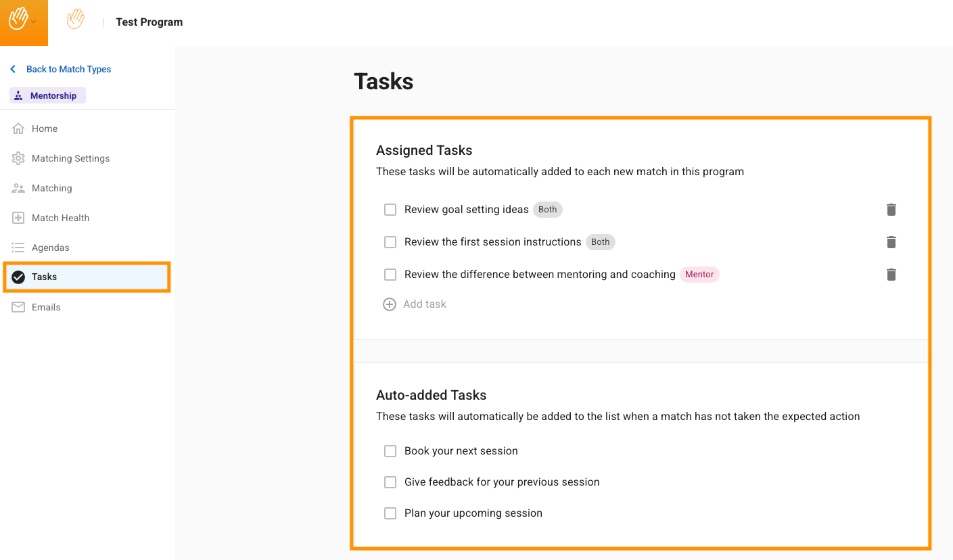Tick the 'Book your next session' checkbox
The image size is (953, 560).
point(390,451)
